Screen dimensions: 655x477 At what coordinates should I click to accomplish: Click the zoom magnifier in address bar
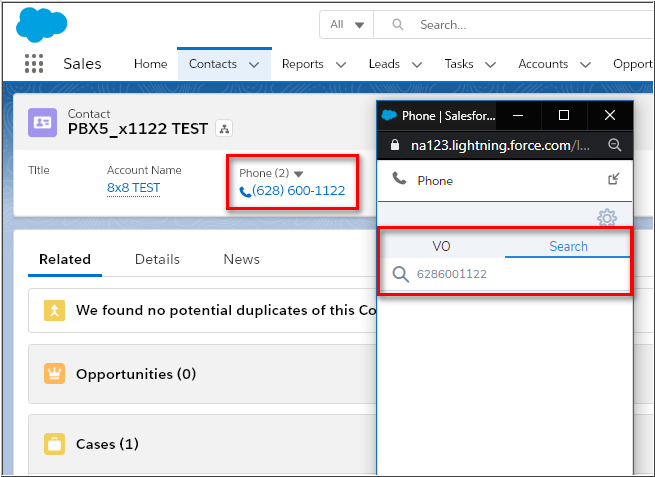point(615,146)
